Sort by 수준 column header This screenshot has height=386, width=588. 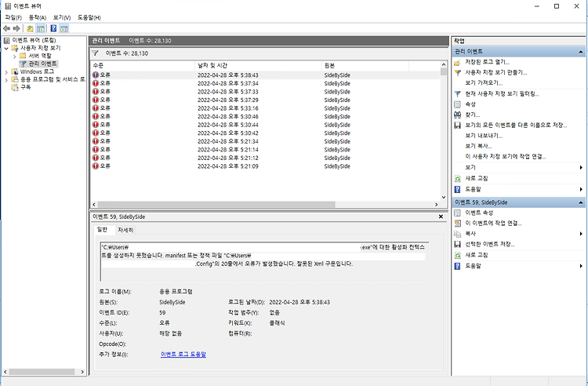[143, 66]
